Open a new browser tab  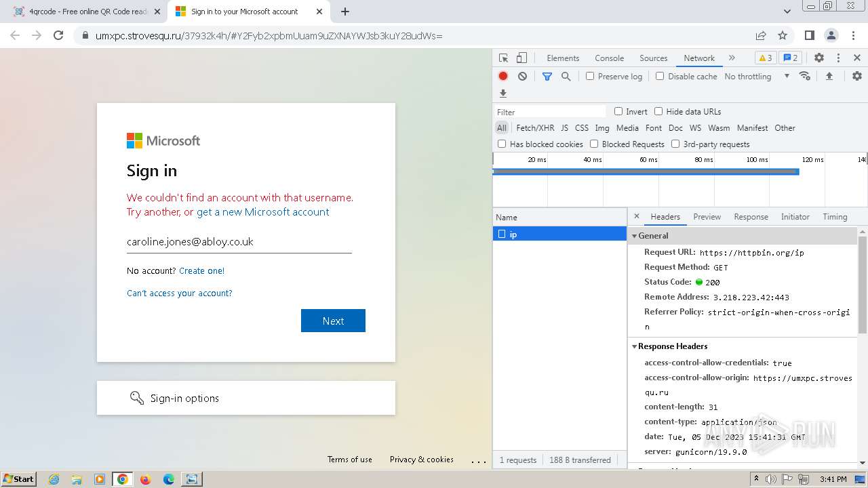pyautogui.click(x=345, y=12)
